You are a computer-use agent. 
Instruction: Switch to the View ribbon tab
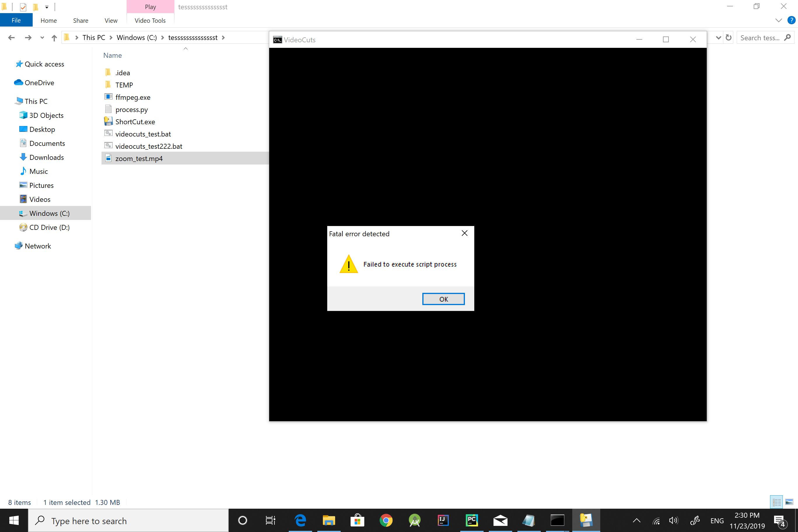click(111, 20)
